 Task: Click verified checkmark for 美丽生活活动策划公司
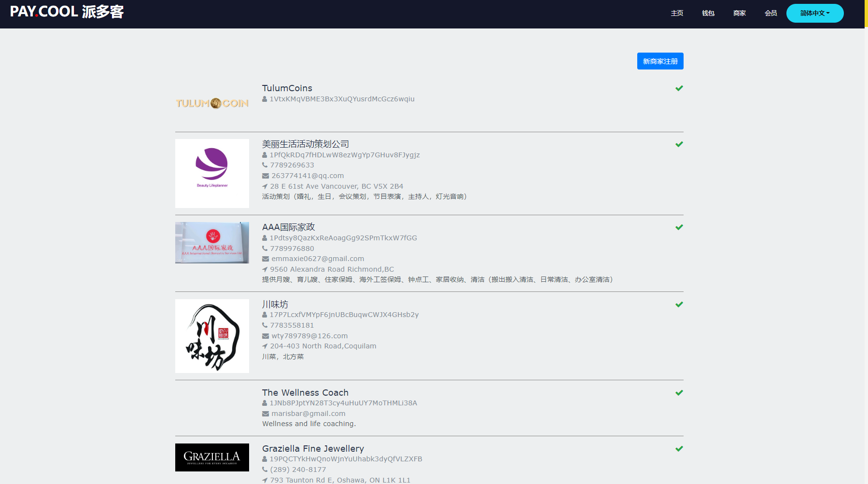tap(679, 144)
